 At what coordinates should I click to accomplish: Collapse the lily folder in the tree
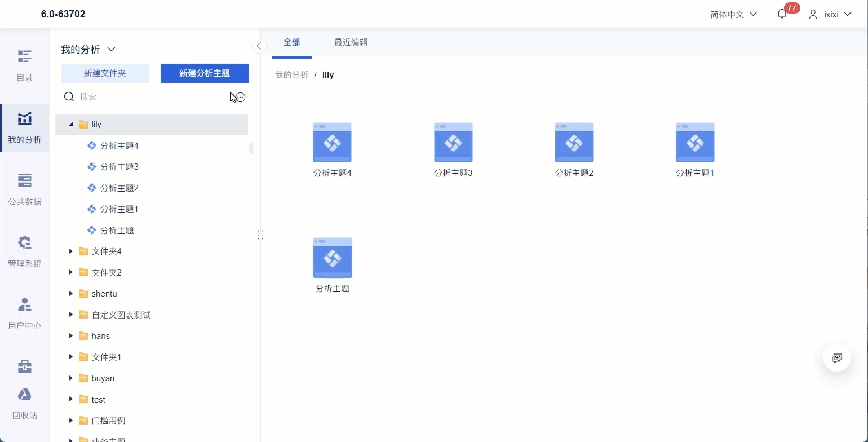70,124
